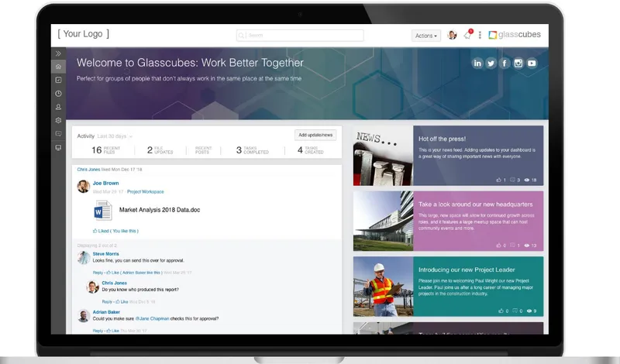
Task: Open the Instagram social icon
Action: pos(518,64)
